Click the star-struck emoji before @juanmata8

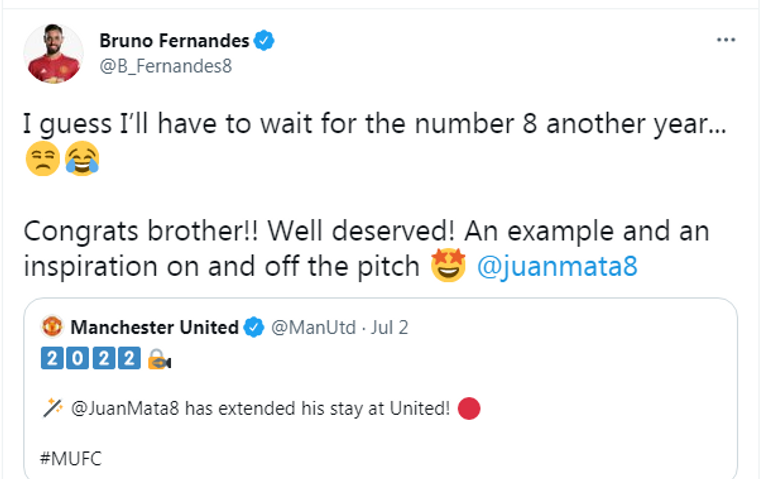click(x=449, y=268)
